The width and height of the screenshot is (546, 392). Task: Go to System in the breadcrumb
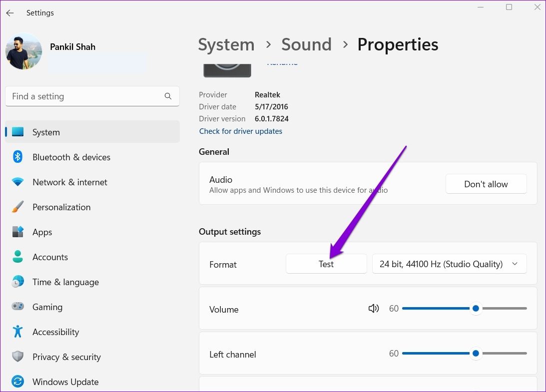(226, 44)
